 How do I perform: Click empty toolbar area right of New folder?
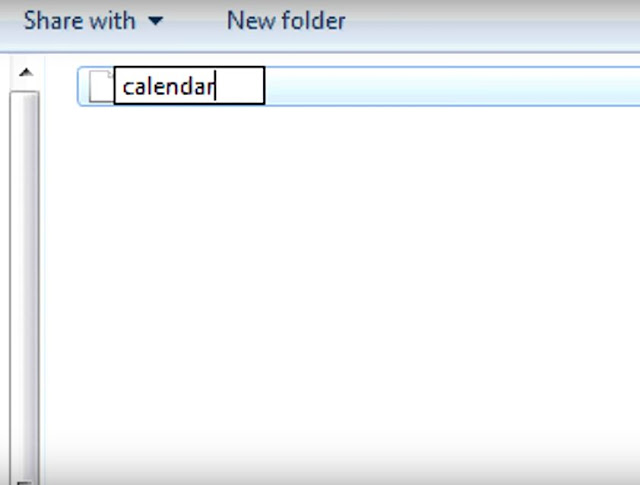pyautogui.click(x=490, y=24)
